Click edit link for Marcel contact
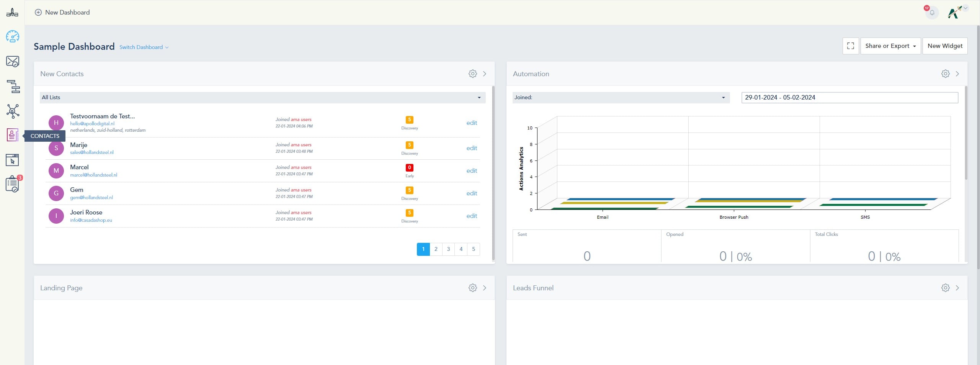Screen dimensions: 980x365 tap(471, 171)
